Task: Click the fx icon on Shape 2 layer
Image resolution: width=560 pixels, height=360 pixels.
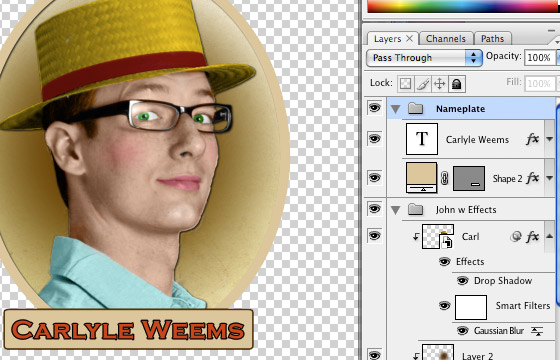Action: pyautogui.click(x=532, y=178)
